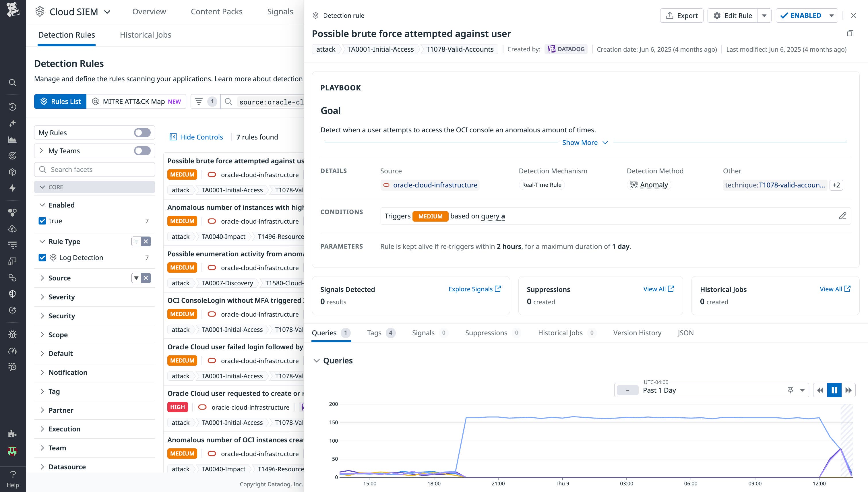868x492 pixels.
Task: Click the copy icon beside the rule panel
Action: pyautogui.click(x=851, y=33)
